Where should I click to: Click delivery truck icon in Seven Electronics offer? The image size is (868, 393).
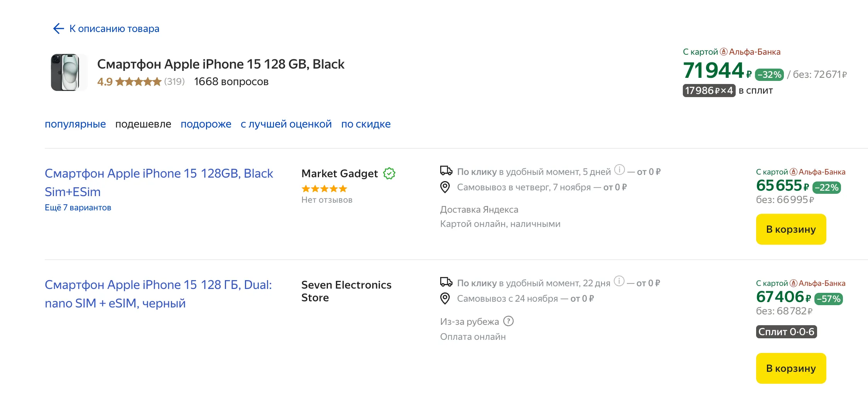(446, 282)
